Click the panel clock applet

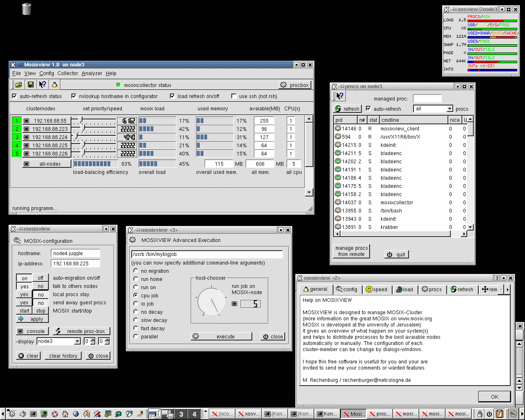point(513,414)
